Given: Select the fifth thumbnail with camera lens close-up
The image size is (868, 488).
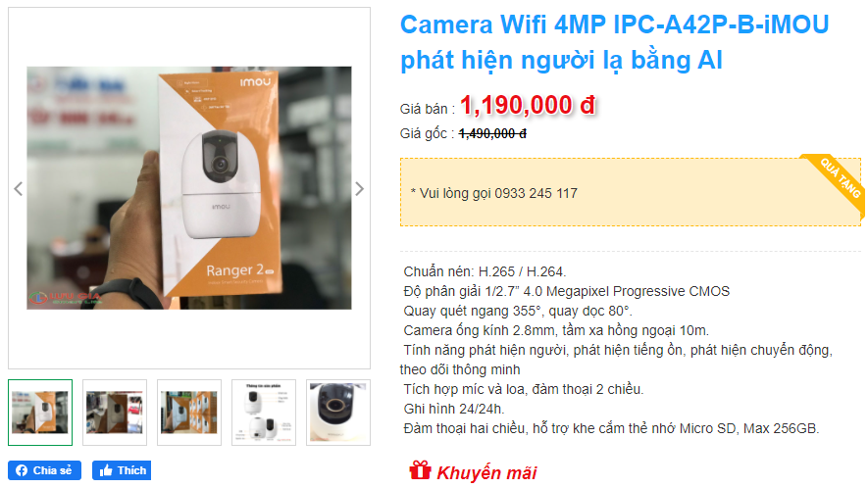Looking at the screenshot, I should point(338,413).
